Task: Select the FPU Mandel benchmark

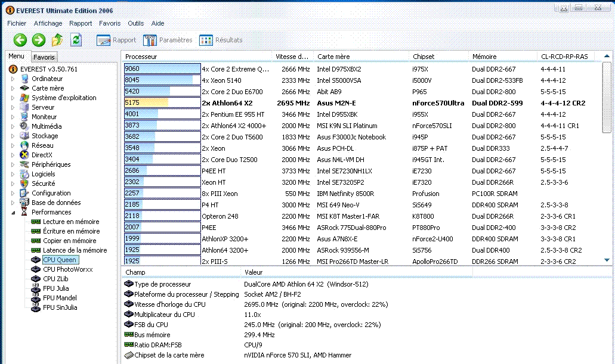Action: (60, 298)
